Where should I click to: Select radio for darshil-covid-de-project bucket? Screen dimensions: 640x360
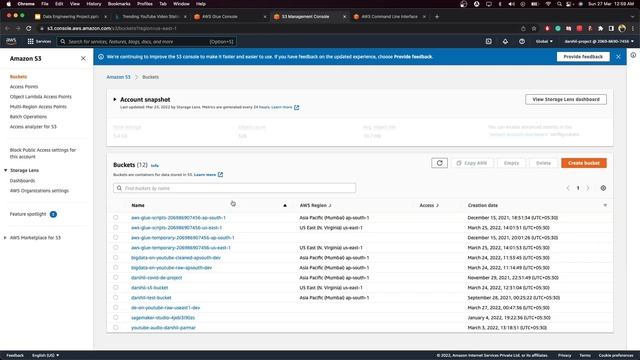(116, 278)
